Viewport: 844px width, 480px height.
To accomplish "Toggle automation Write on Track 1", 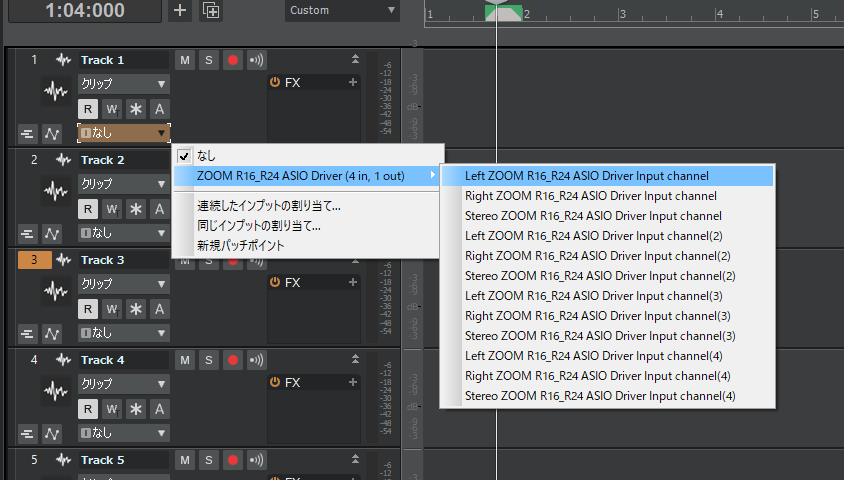I will coord(112,109).
